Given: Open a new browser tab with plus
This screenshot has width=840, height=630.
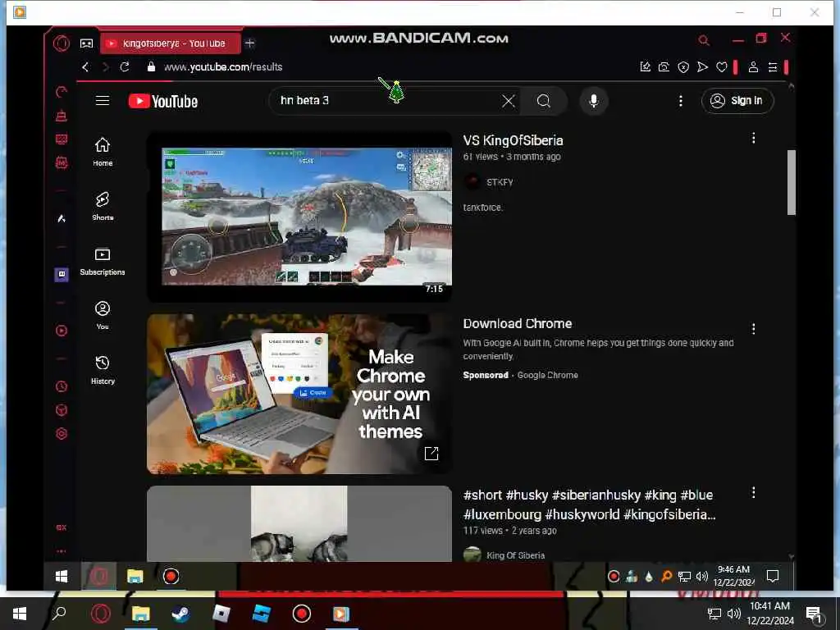Looking at the screenshot, I should pos(249,43).
